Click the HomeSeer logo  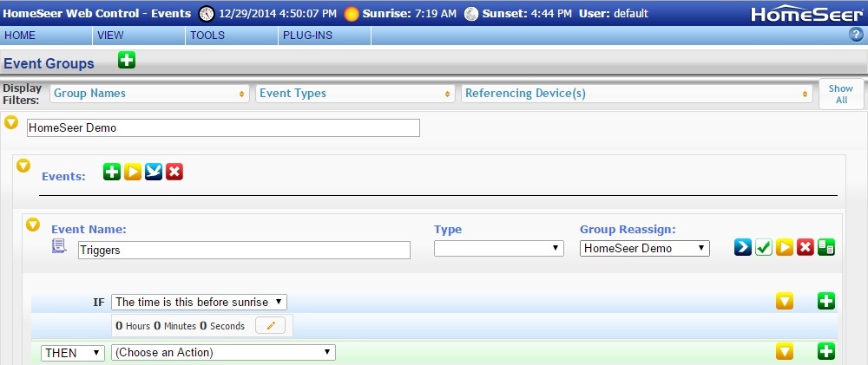806,14
